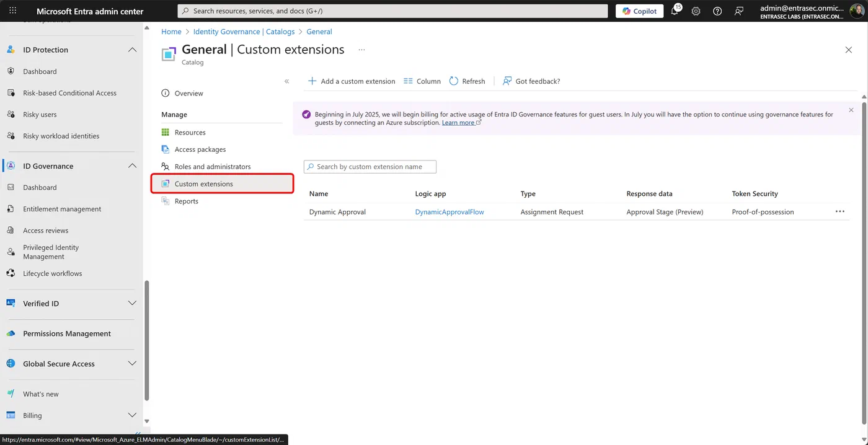Open Risk-based Conditional Access
The image size is (868, 445).
click(x=69, y=93)
